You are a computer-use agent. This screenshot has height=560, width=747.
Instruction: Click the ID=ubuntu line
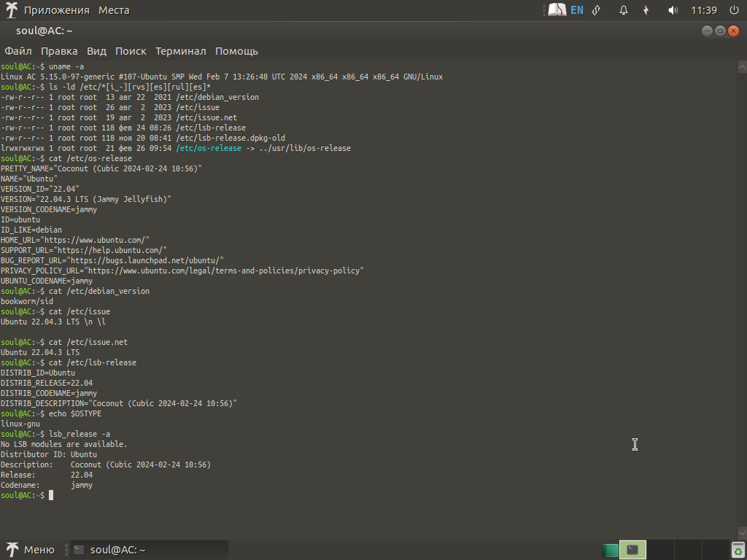[20, 219]
